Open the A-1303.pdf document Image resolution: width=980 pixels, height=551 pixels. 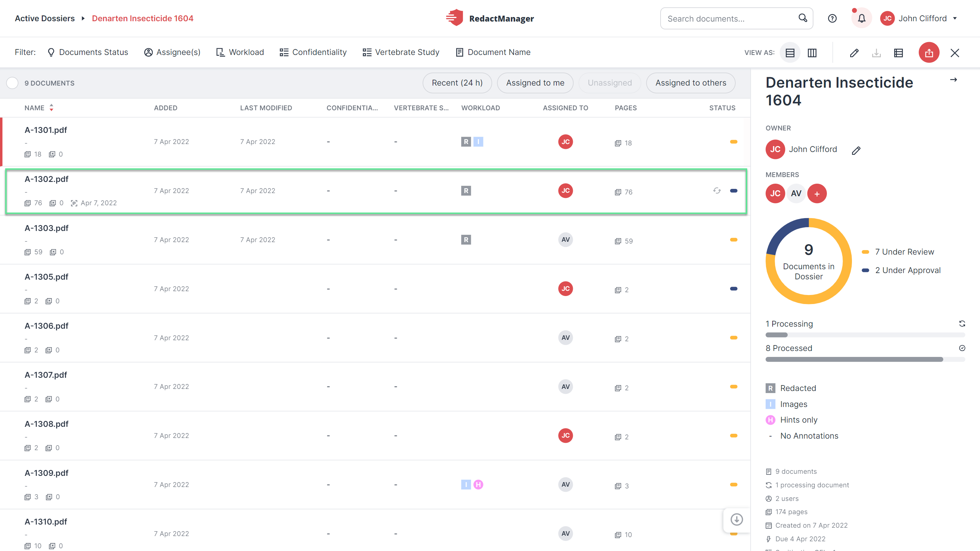coord(46,228)
